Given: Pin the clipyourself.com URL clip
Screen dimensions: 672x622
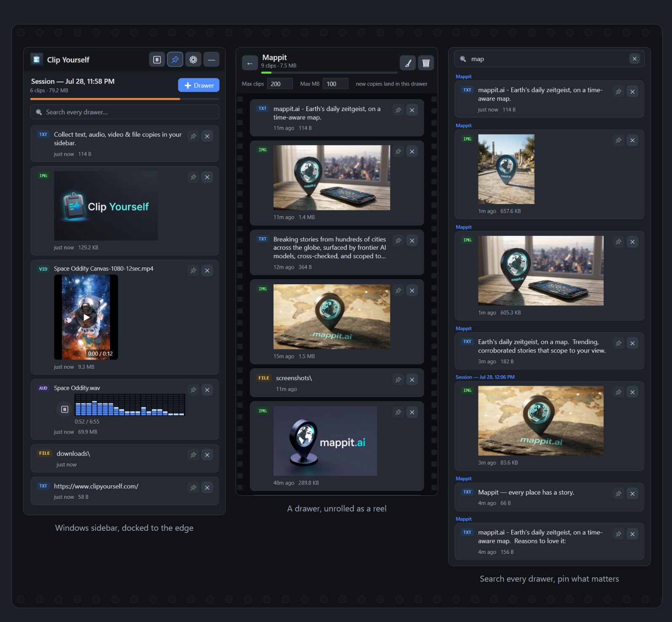Looking at the screenshot, I should (x=193, y=487).
